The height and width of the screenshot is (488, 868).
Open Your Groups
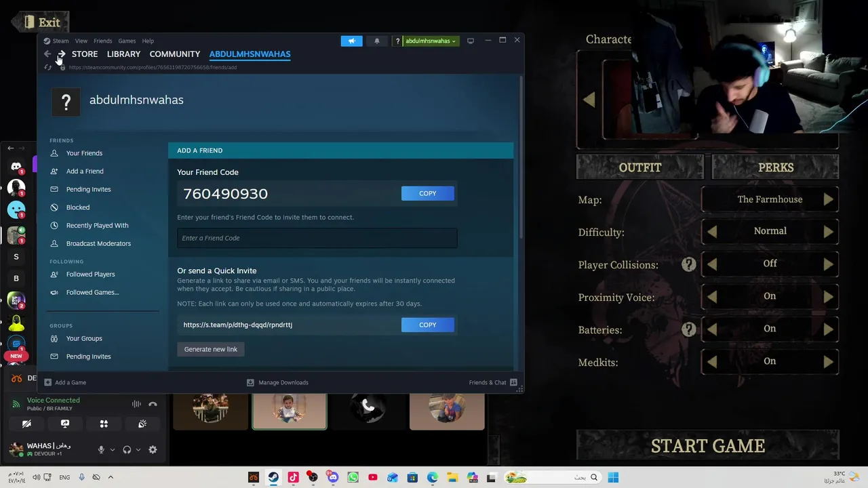point(84,338)
